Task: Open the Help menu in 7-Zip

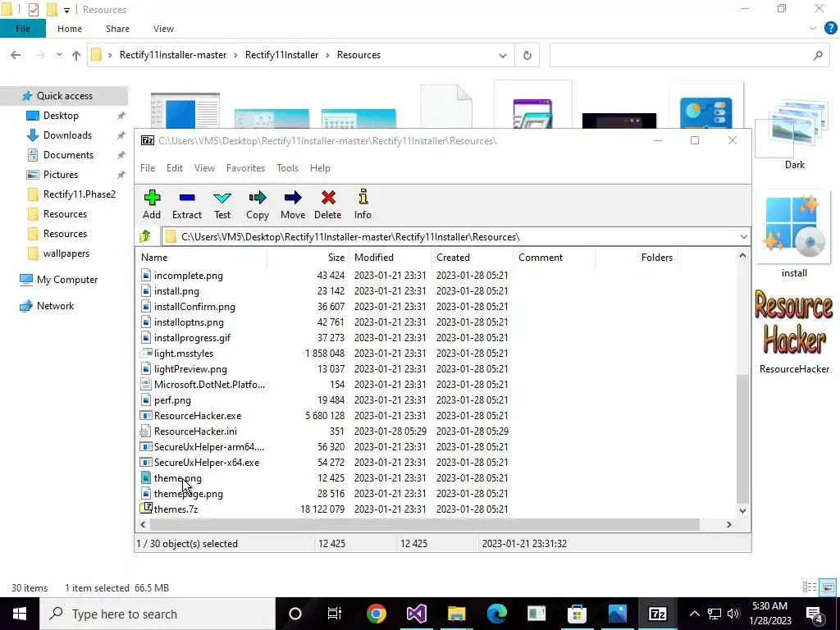Action: [320, 167]
